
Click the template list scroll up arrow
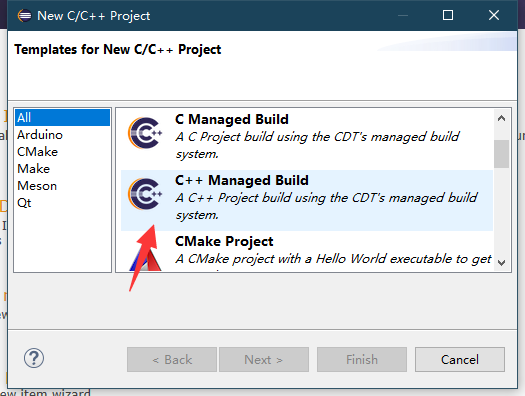501,118
